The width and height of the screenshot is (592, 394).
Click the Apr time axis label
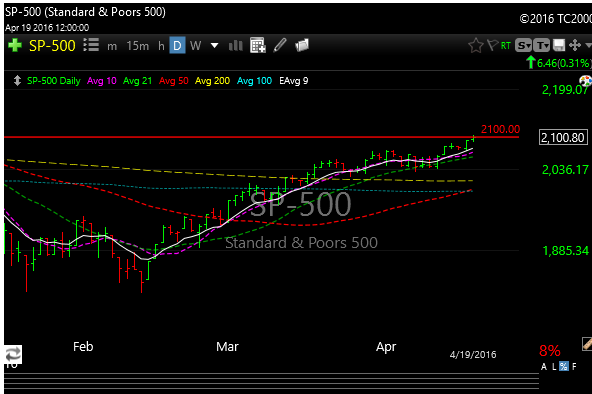click(x=386, y=347)
